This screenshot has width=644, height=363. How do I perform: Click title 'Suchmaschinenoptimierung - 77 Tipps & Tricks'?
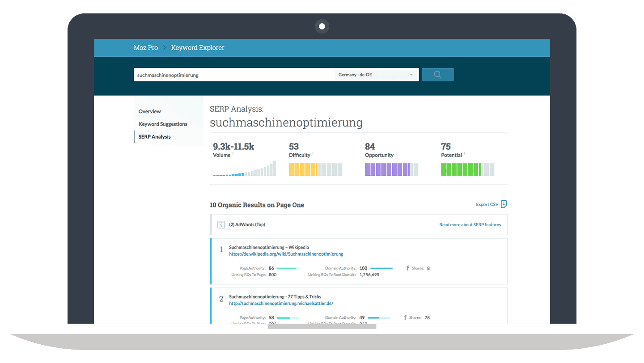pos(275,296)
